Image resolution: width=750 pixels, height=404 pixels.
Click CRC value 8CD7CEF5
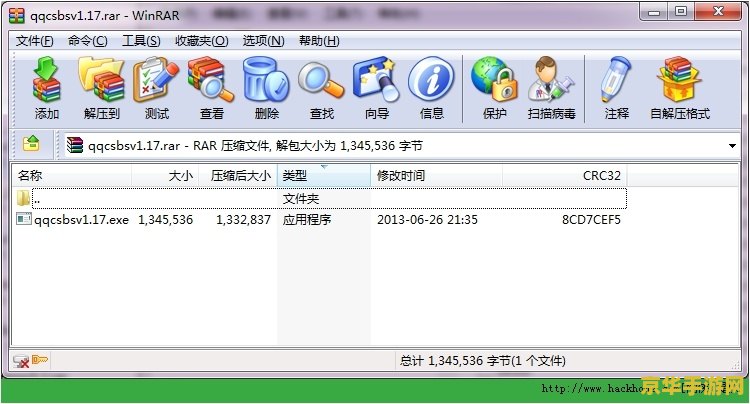point(591,219)
